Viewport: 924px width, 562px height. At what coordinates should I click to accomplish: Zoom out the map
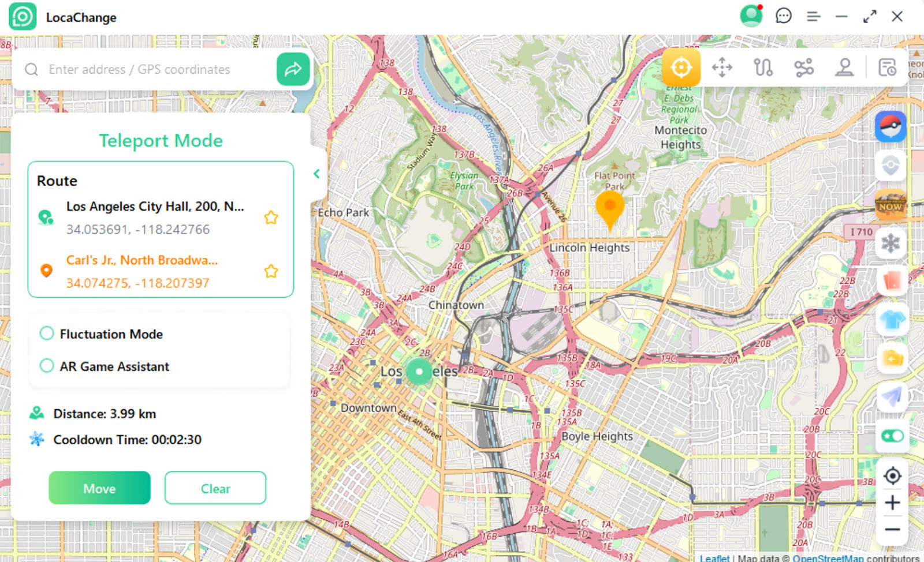tap(892, 529)
